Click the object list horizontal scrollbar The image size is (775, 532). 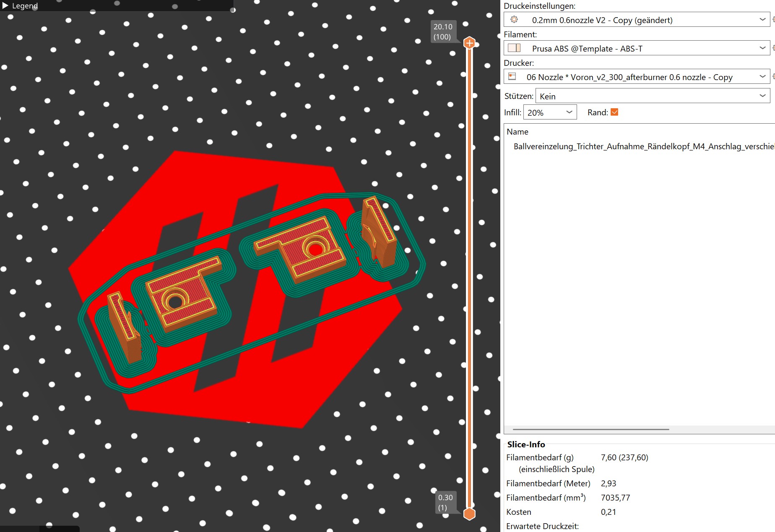point(590,429)
